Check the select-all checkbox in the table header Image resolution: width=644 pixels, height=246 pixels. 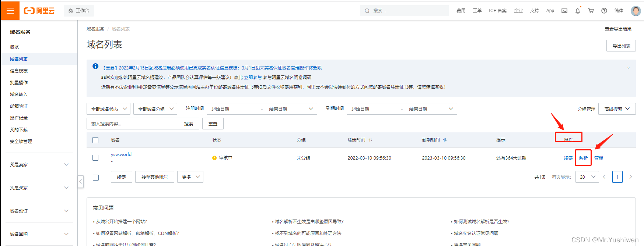pos(95,140)
